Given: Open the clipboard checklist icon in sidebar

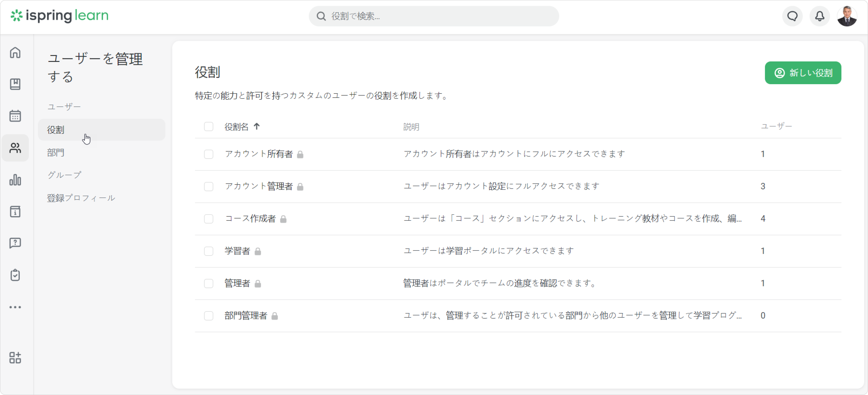Looking at the screenshot, I should pos(15,275).
